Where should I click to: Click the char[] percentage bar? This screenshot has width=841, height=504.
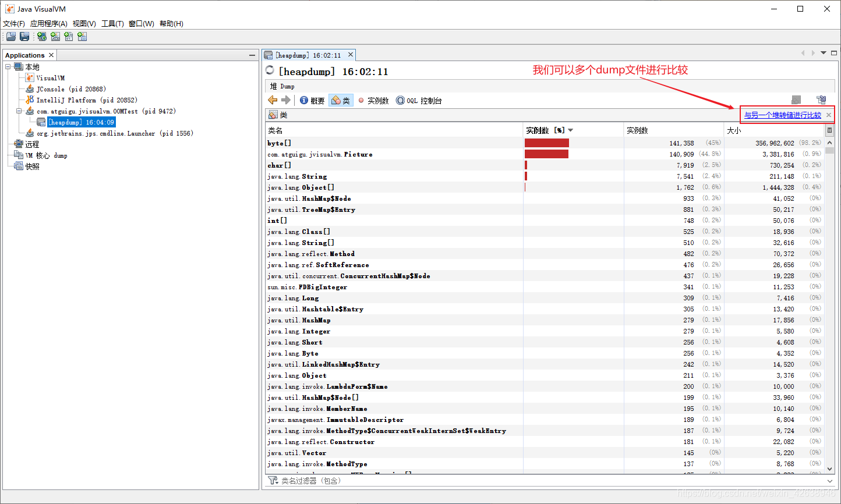[x=526, y=165]
